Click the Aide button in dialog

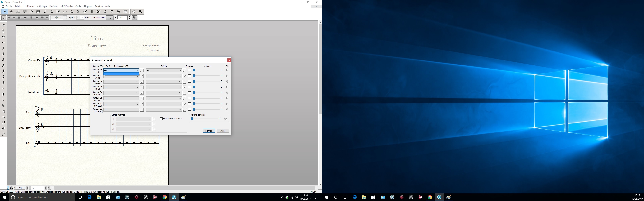point(223,131)
